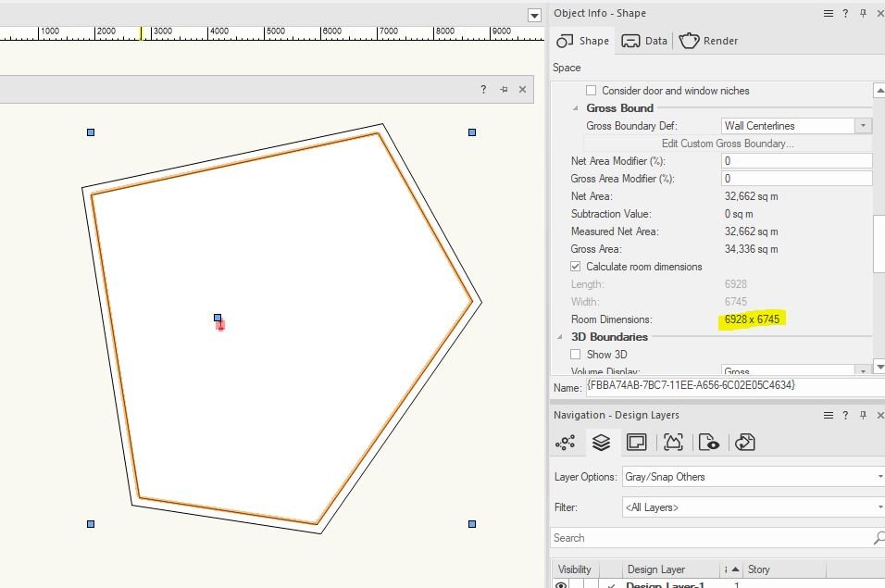Image resolution: width=885 pixels, height=588 pixels.
Task: Pin the Navigation palette
Action: [863, 416]
